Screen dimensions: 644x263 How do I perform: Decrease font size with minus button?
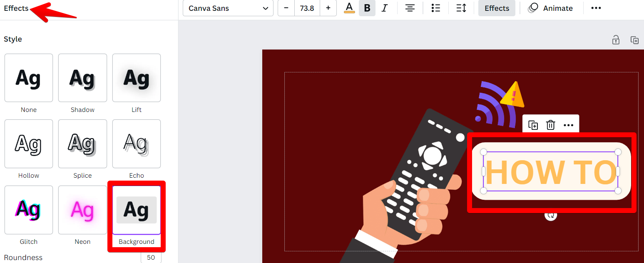[286, 8]
